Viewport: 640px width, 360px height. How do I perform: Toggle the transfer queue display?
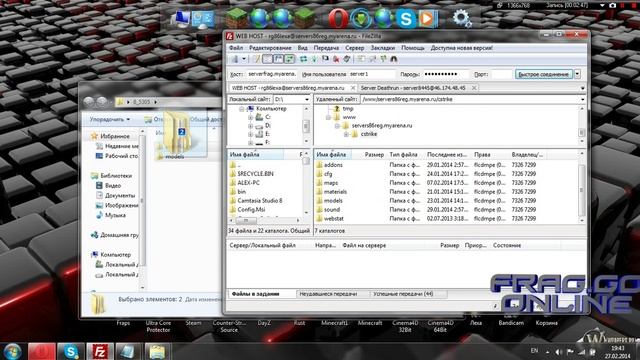(x=289, y=59)
